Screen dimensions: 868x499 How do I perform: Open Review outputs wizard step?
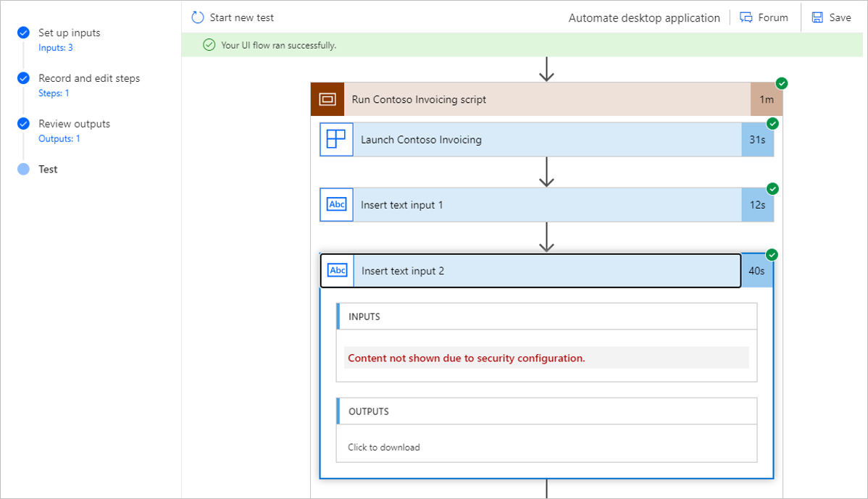coord(74,124)
